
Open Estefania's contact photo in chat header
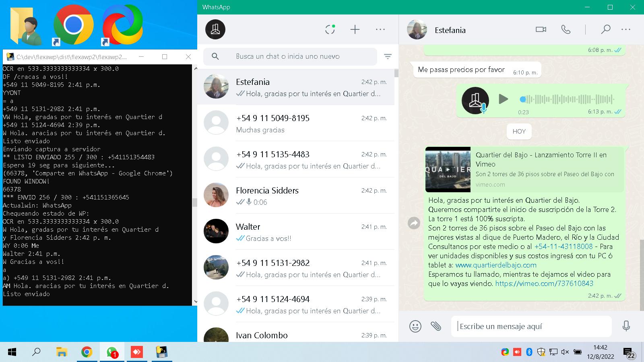[417, 30]
